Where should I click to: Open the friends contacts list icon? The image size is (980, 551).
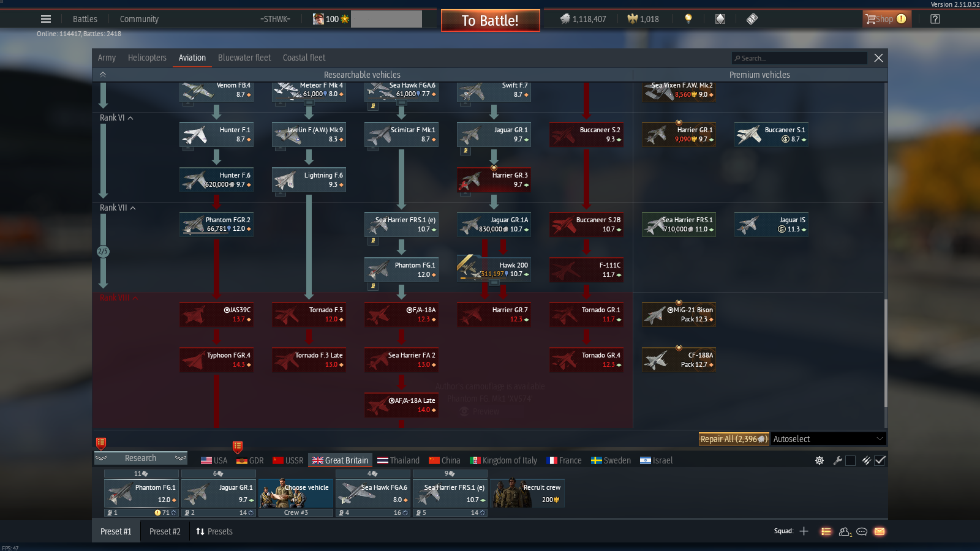click(845, 531)
